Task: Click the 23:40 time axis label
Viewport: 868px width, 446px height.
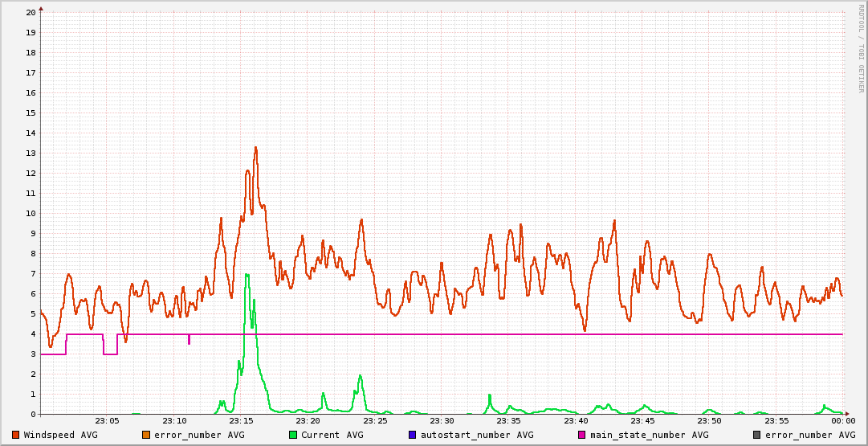Action: (x=577, y=422)
